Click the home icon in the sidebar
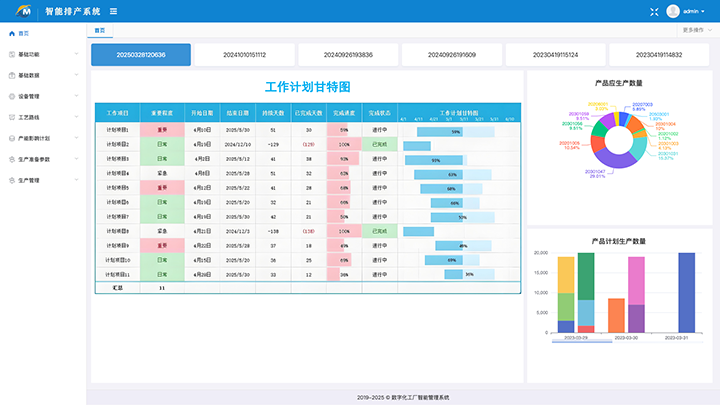Image resolution: width=720 pixels, height=405 pixels. (x=11, y=33)
